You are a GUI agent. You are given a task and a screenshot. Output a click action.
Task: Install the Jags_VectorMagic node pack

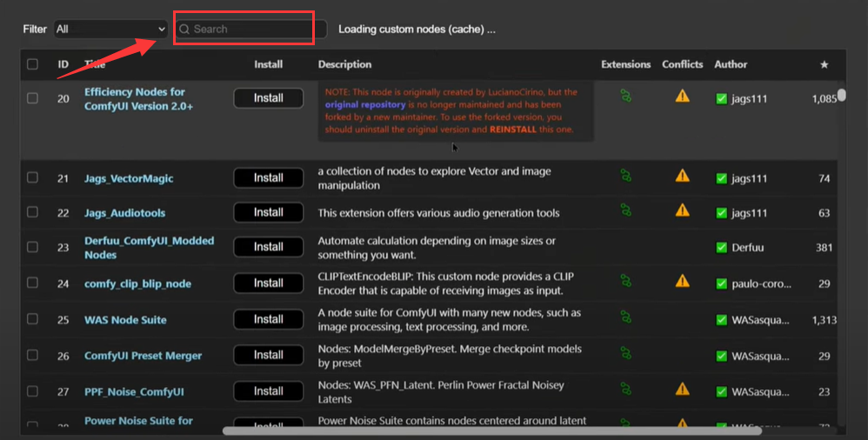click(269, 177)
